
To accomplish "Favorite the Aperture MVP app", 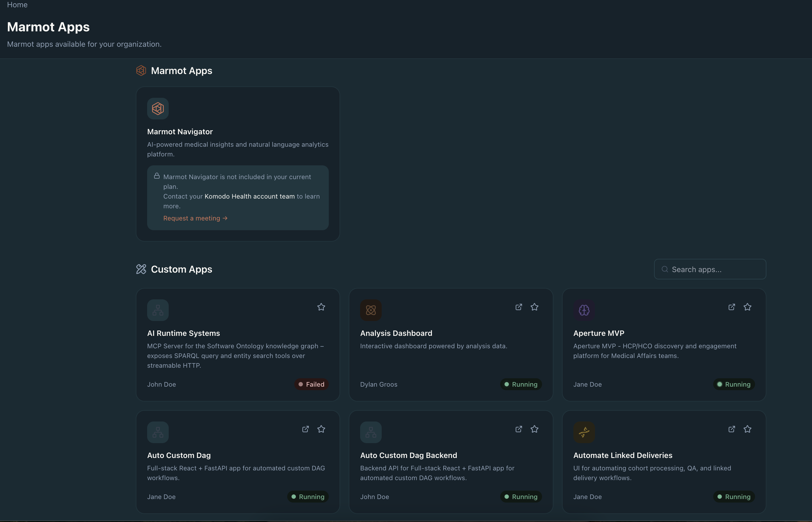I will [747, 307].
